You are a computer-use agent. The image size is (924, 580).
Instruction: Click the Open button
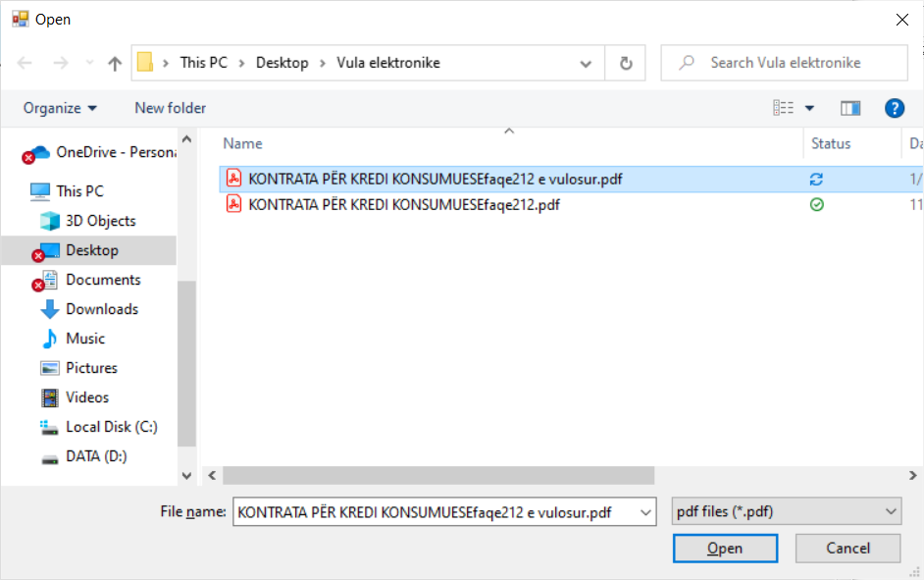725,549
